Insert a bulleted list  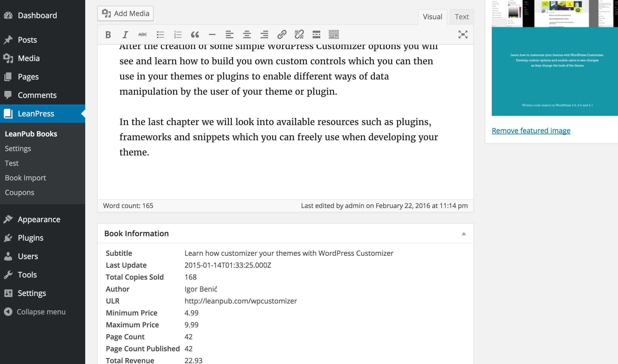click(x=160, y=34)
